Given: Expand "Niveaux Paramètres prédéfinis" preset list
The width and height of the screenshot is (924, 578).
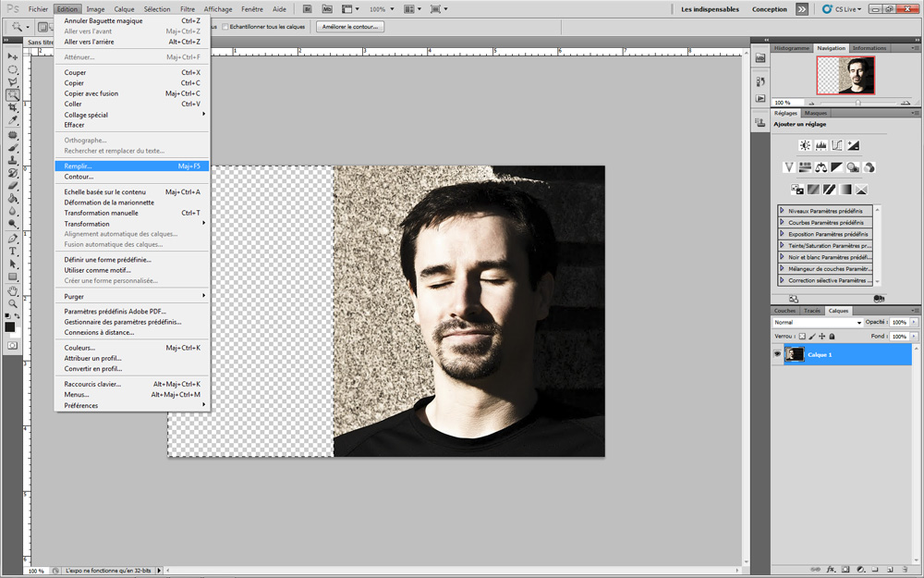Looking at the screenshot, I should (x=783, y=211).
